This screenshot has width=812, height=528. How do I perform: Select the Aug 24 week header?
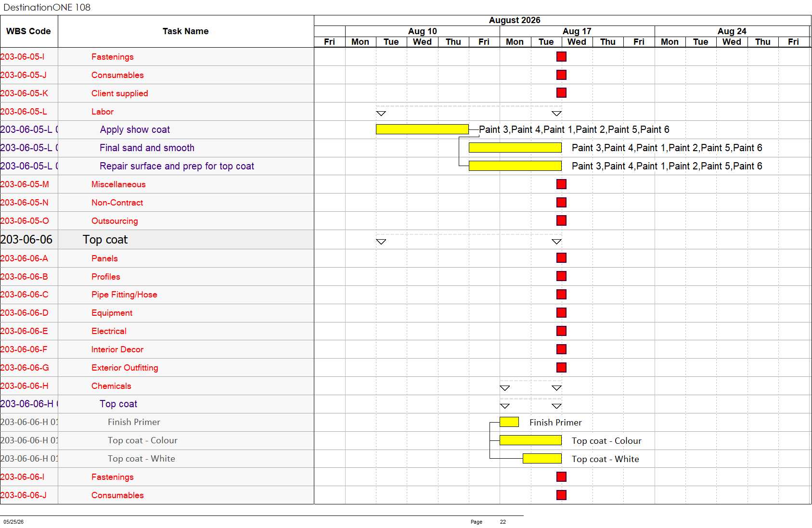coord(732,31)
